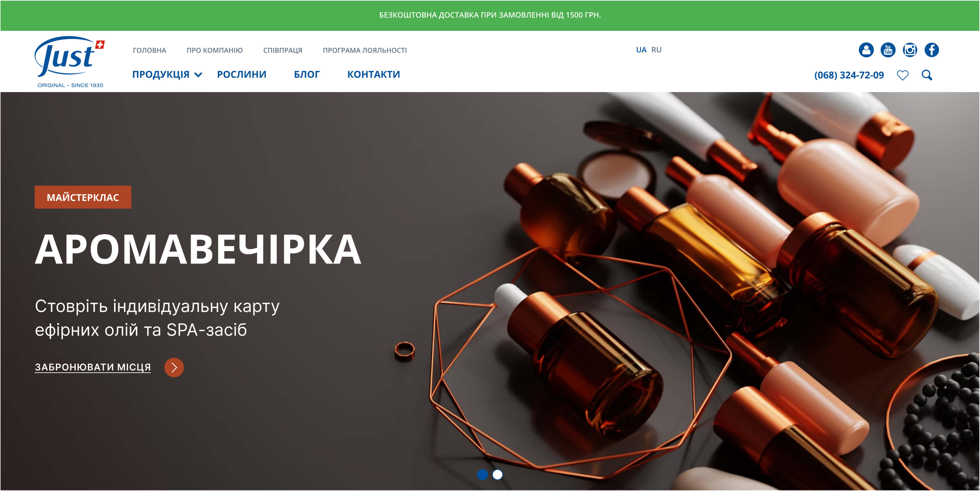Expand the ПРОДУКЦІЯ dropdown chevron
The height and width of the screenshot is (491, 980).
click(198, 75)
